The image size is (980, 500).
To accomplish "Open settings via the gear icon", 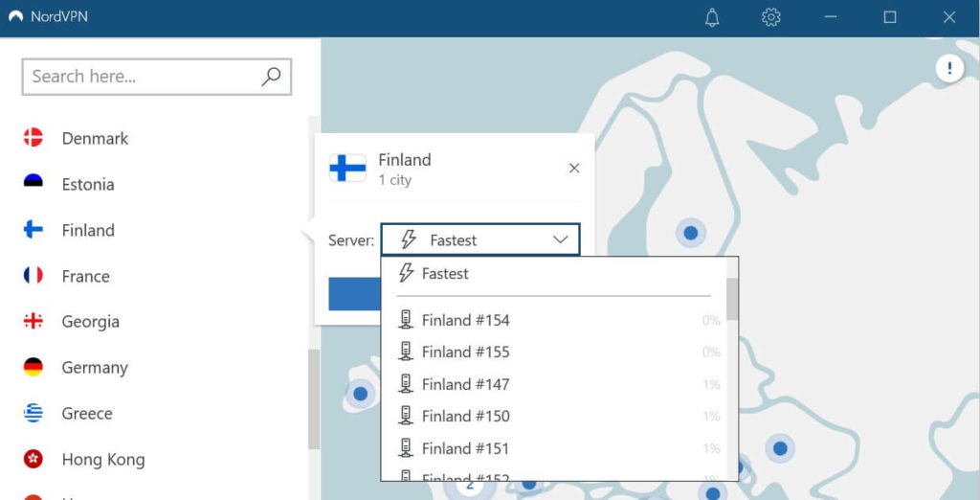I will 771,17.
